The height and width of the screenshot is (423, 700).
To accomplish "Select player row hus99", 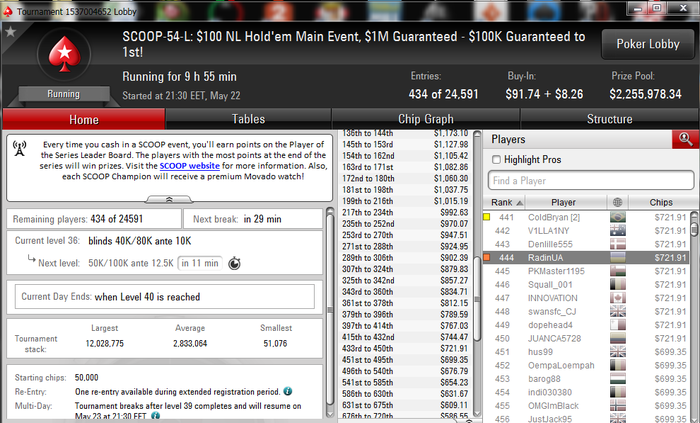I will click(x=586, y=352).
